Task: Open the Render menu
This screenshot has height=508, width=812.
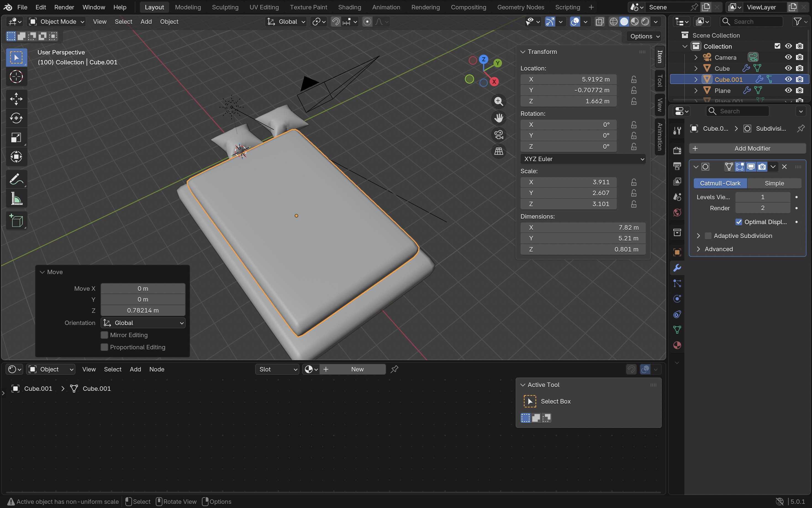Action: [64, 7]
